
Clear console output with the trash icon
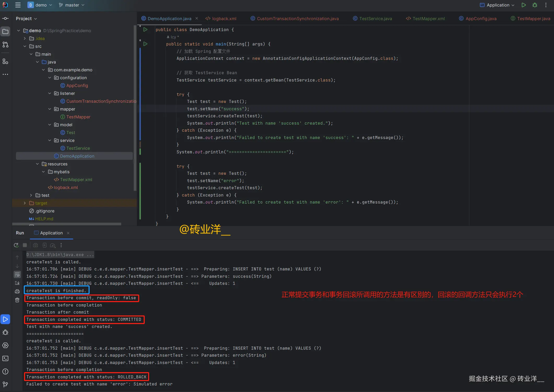pyautogui.click(x=17, y=300)
